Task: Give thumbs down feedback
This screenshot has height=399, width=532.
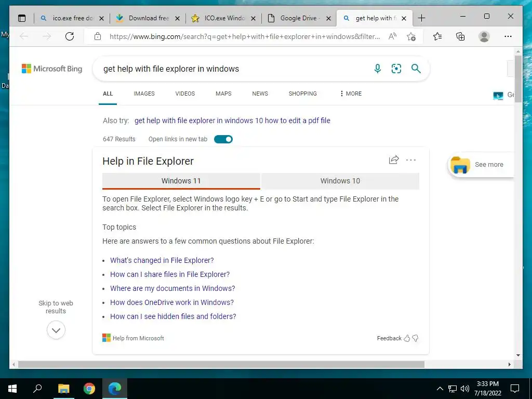Action: click(x=415, y=338)
